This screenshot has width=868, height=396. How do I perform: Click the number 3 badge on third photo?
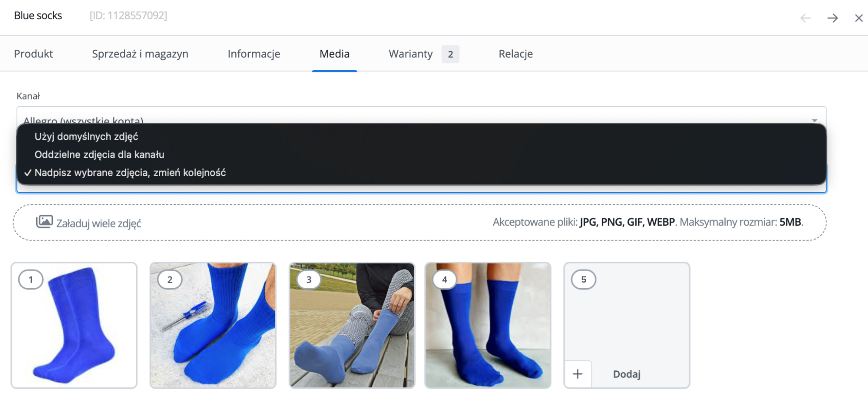point(309,280)
